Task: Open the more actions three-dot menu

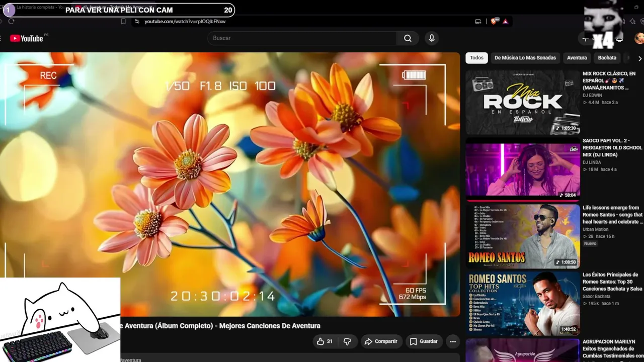Action: click(x=453, y=341)
